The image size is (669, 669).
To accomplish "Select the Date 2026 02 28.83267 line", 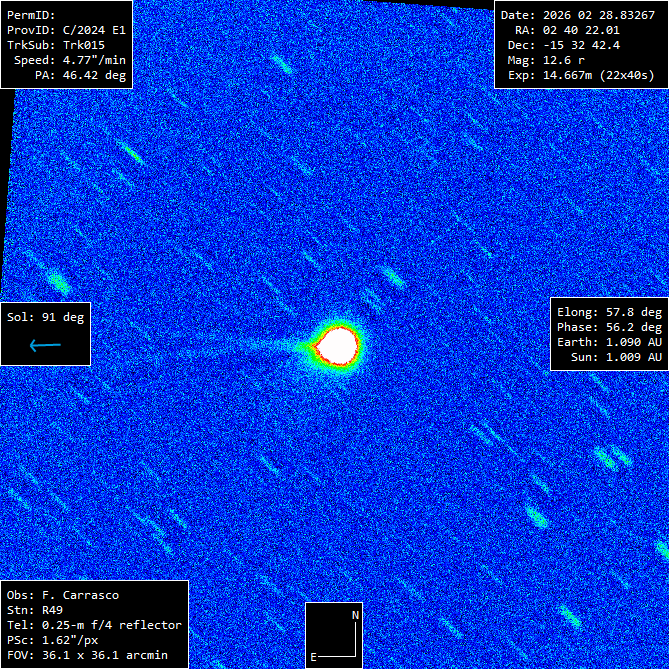I will click(x=577, y=16).
